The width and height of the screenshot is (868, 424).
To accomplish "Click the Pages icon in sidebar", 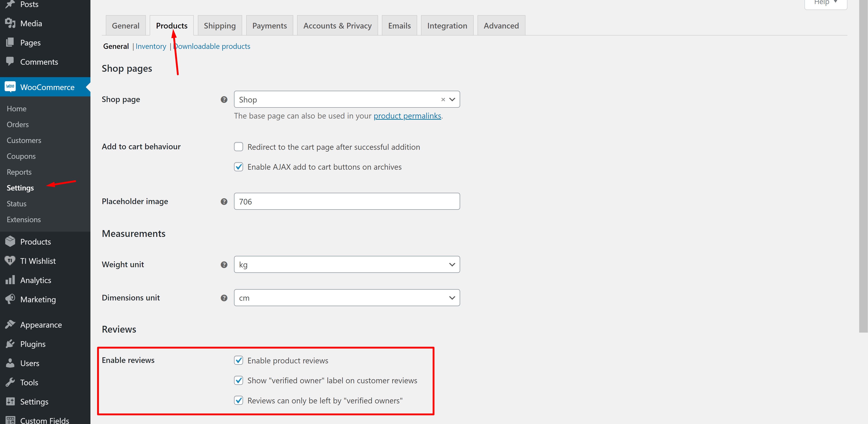I will (x=10, y=43).
